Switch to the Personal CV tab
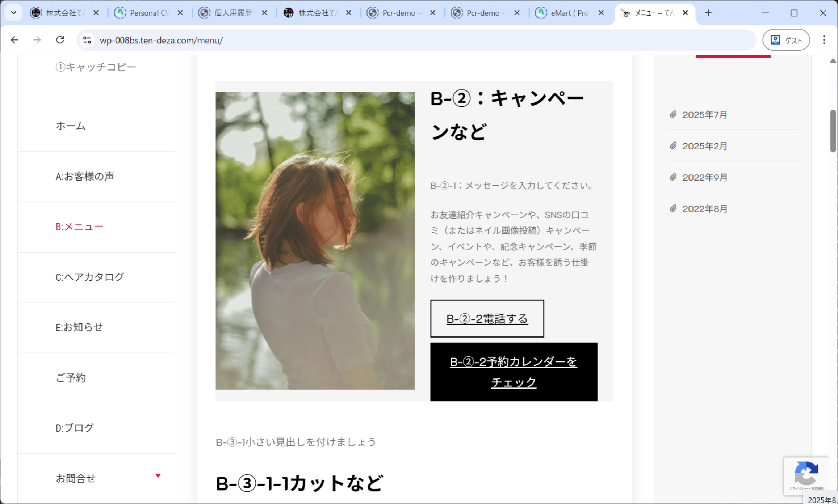 coord(148,13)
